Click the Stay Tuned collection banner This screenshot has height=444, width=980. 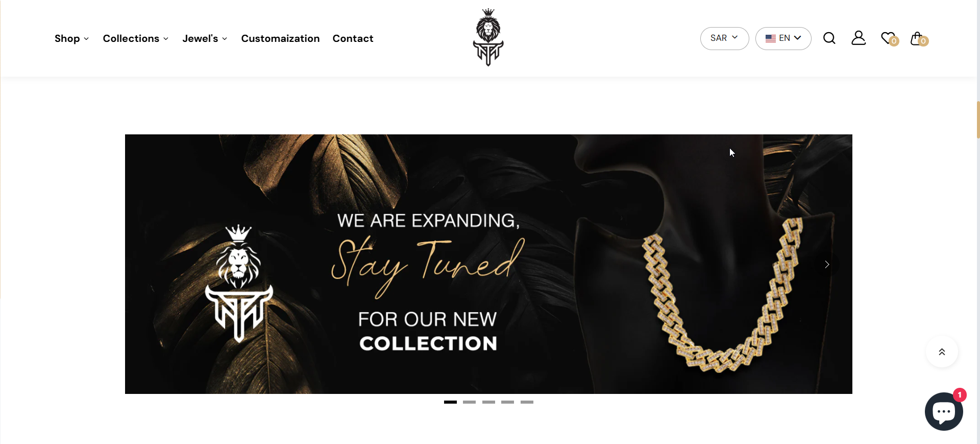tap(488, 264)
